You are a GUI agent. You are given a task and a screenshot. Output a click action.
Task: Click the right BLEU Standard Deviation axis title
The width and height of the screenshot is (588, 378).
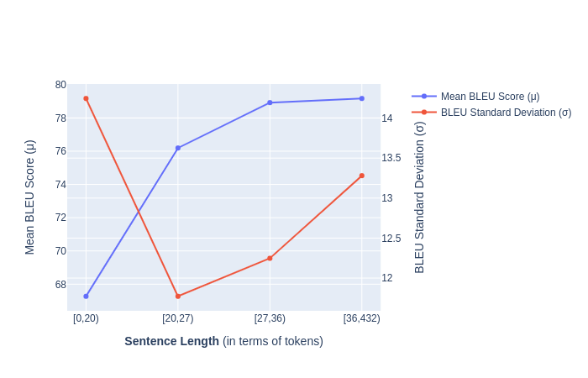click(x=420, y=197)
